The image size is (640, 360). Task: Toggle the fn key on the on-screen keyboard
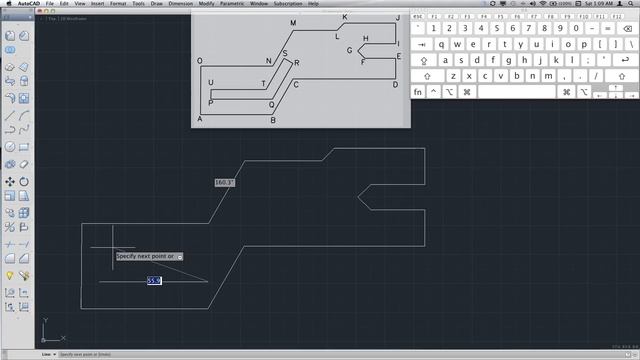click(418, 92)
